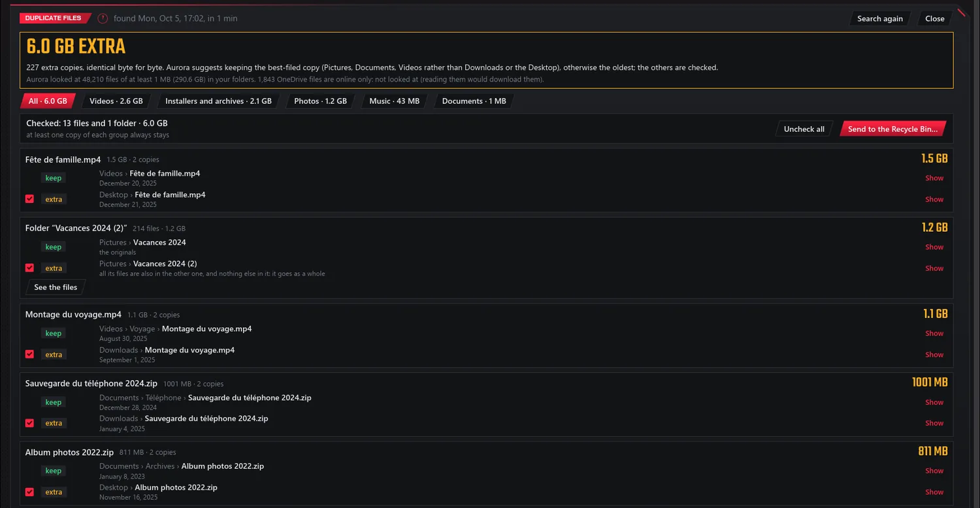This screenshot has height=508, width=980.
Task: Click the 811 MB size value
Action: point(932,451)
